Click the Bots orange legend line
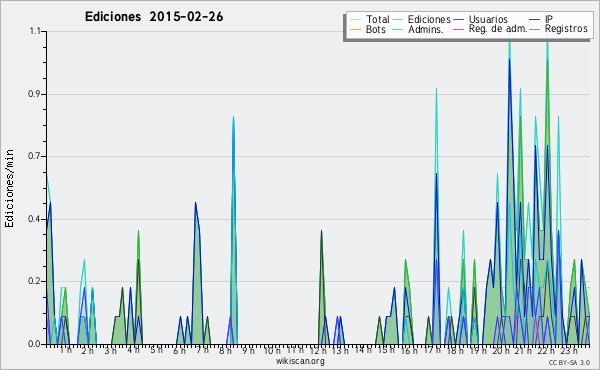 355,29
